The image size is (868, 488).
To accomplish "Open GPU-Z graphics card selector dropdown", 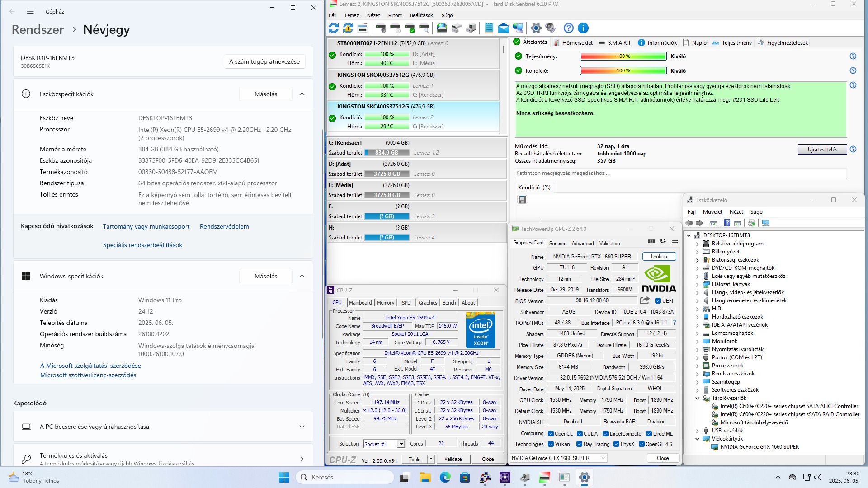I will (558, 458).
